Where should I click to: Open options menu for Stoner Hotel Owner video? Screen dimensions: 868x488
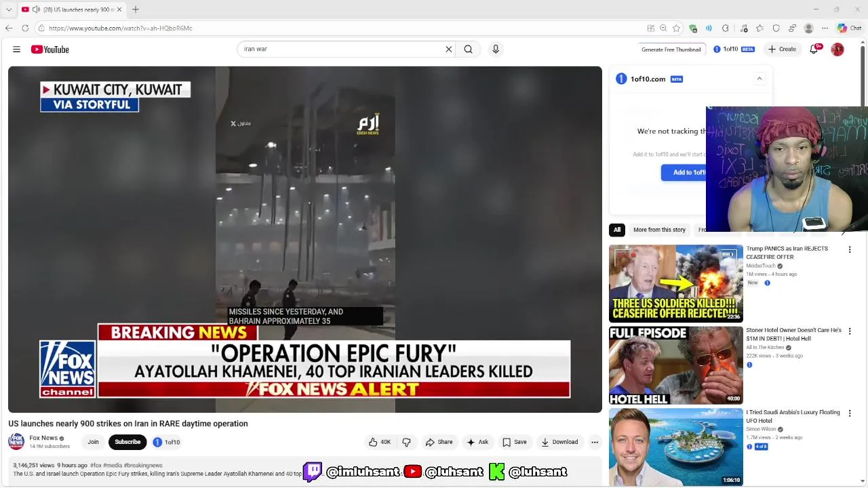850,331
